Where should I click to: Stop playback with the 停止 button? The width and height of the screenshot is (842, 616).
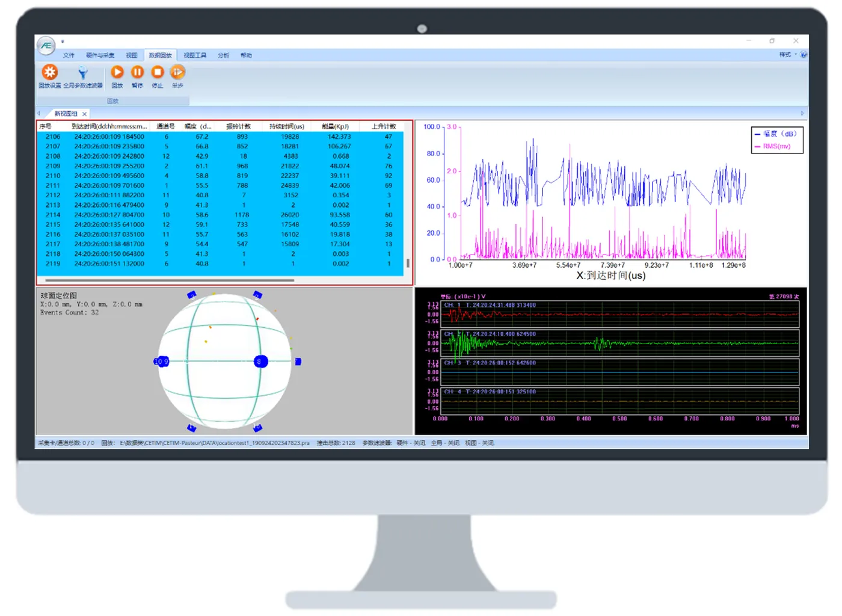tap(158, 76)
